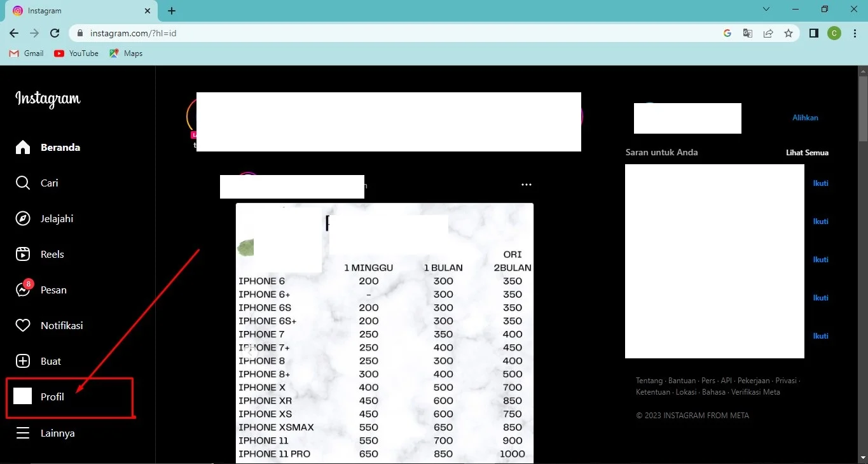Open API footer link
This screenshot has width=868, height=464.
coord(726,381)
